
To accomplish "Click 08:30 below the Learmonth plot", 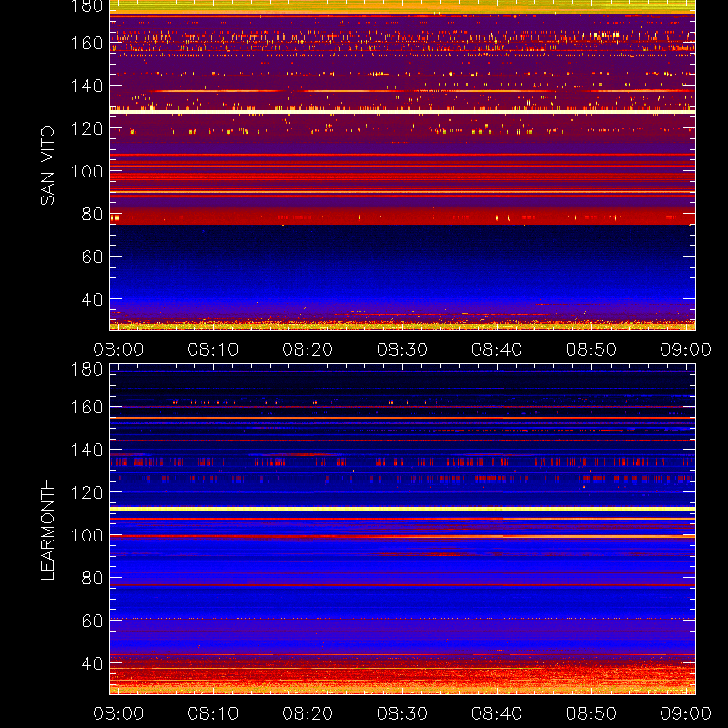I will coord(402,713).
